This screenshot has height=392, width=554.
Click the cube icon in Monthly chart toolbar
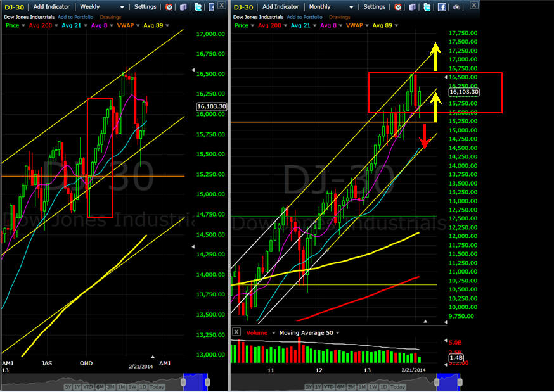coord(412,7)
